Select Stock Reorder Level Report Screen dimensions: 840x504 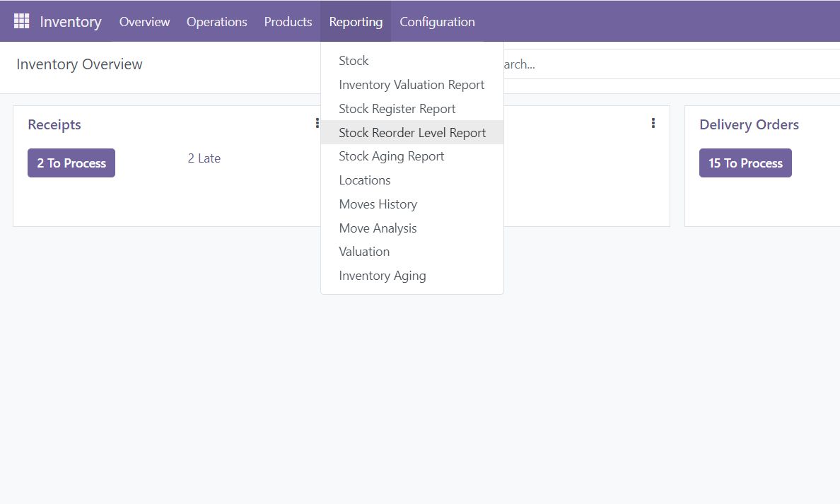tap(412, 133)
